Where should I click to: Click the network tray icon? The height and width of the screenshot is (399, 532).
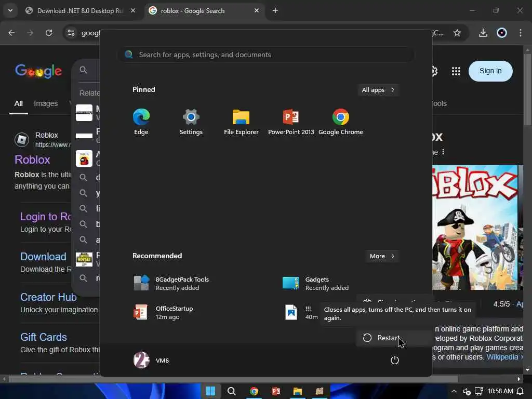tap(478, 392)
